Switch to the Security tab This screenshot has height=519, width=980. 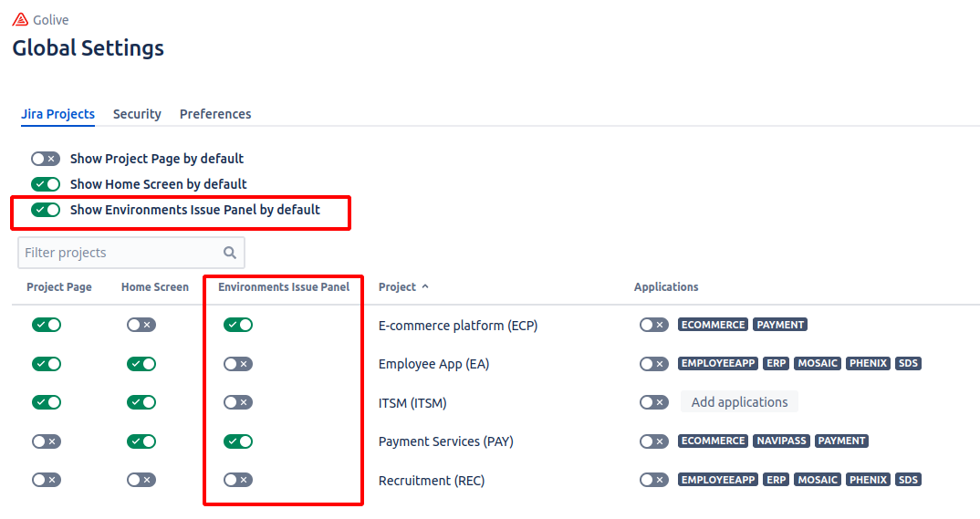click(137, 114)
